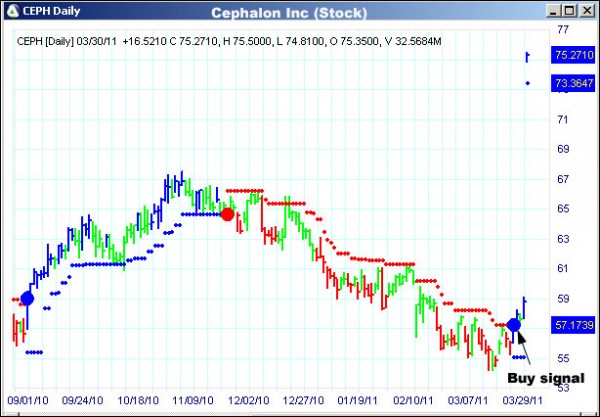600x417 pixels.
Task: Click the 03/07/11 date label
Action: tap(468, 401)
